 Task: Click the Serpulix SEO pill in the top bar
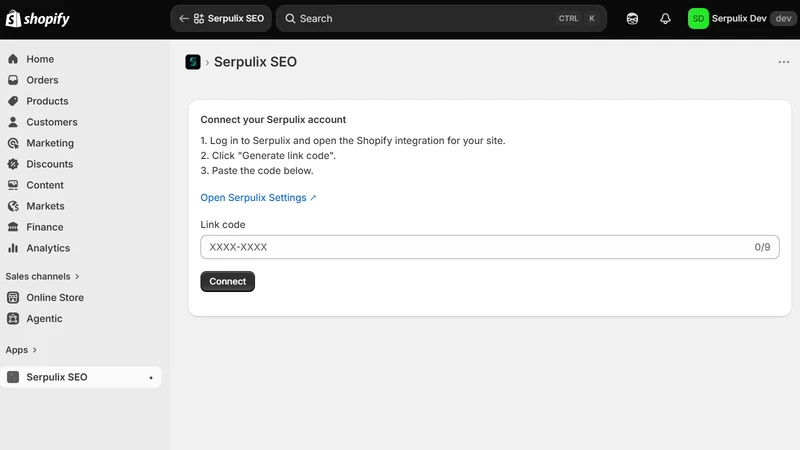221,18
